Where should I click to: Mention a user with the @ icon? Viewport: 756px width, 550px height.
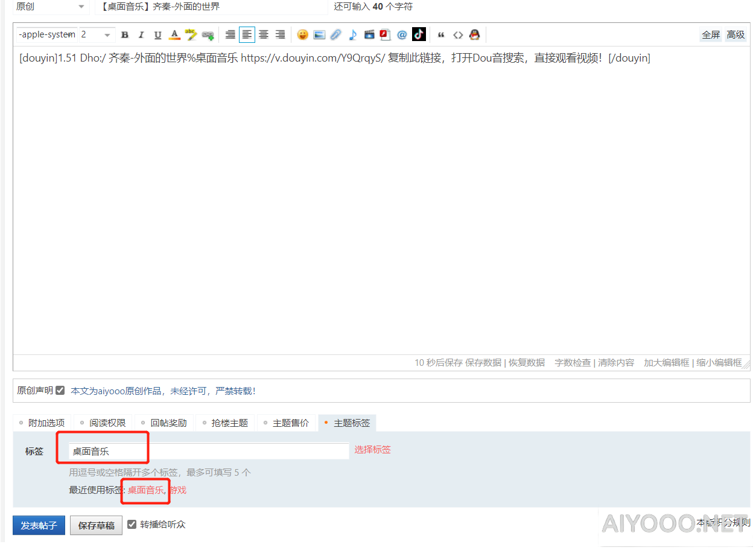[402, 35]
